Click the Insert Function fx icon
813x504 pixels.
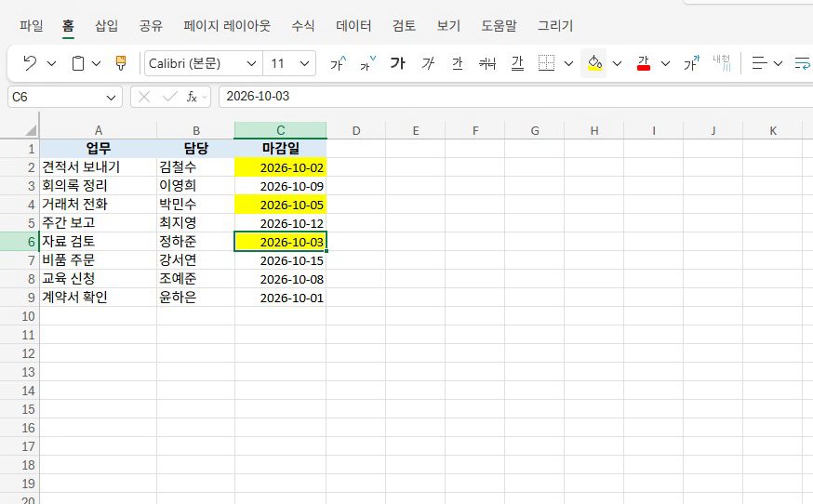192,97
